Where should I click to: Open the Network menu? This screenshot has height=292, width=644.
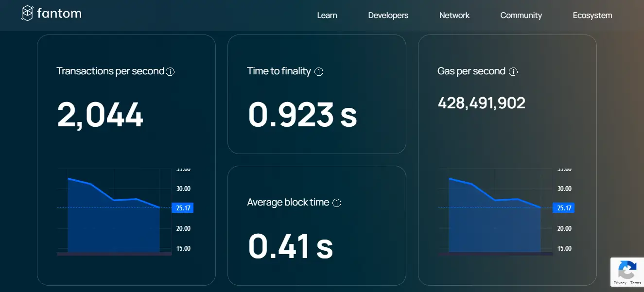454,15
